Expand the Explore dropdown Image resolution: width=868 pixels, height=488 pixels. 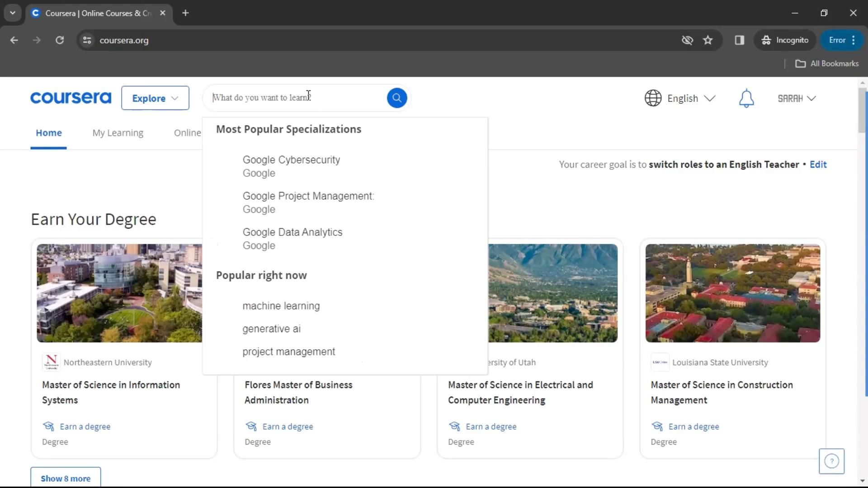155,98
